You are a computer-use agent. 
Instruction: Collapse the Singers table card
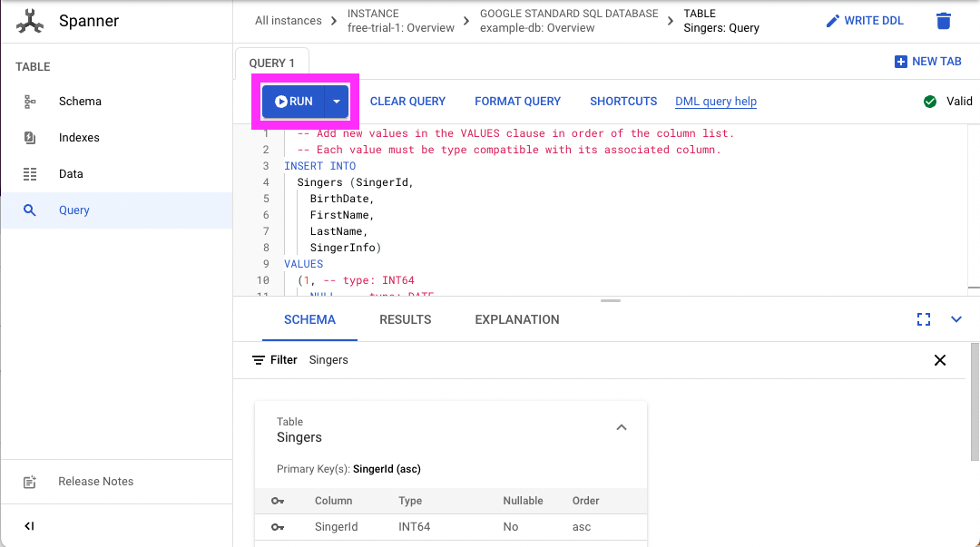pos(621,427)
